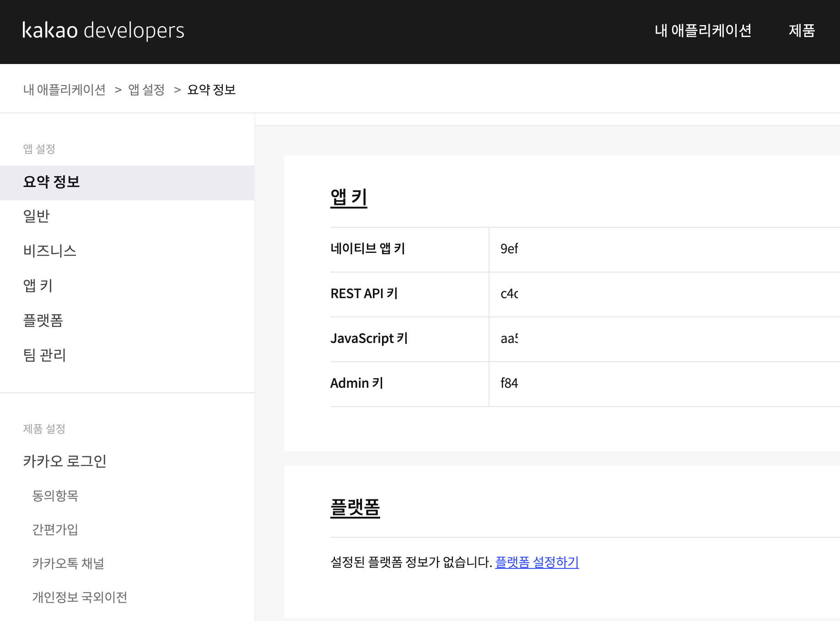Click the REST API 키 row label

(364, 294)
